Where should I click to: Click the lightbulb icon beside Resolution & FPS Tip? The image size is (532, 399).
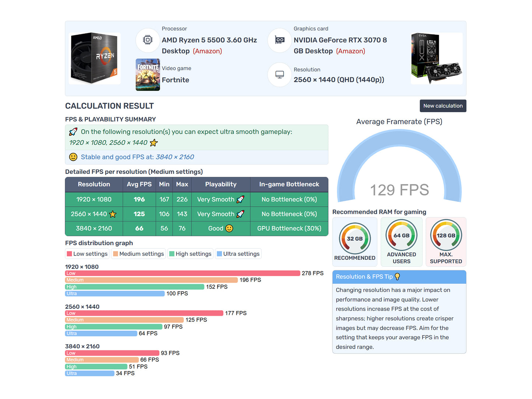coord(397,277)
